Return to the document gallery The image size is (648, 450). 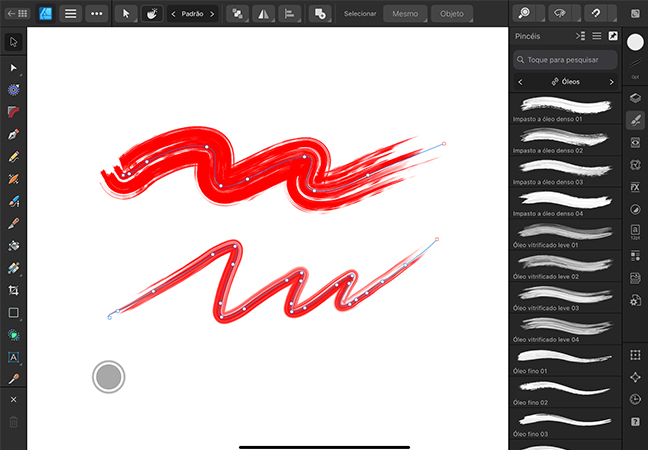click(16, 14)
